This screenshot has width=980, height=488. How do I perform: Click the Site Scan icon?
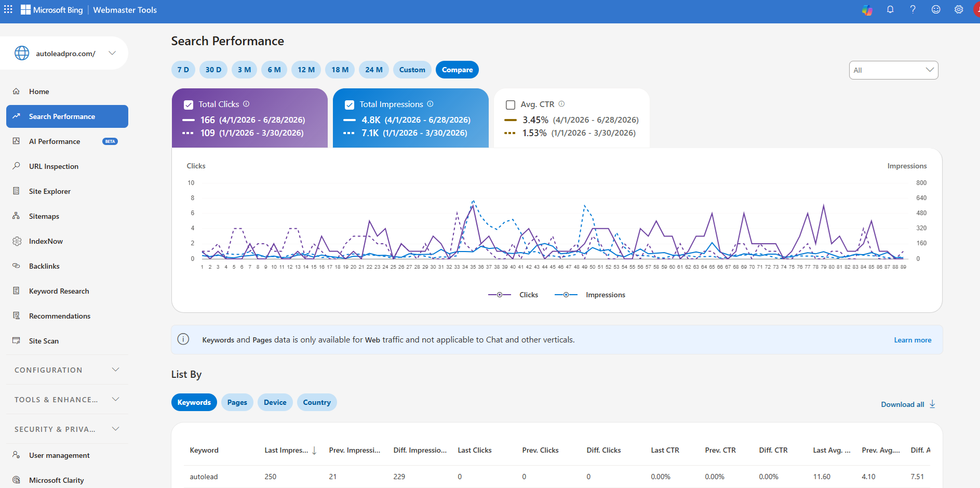tap(16, 340)
